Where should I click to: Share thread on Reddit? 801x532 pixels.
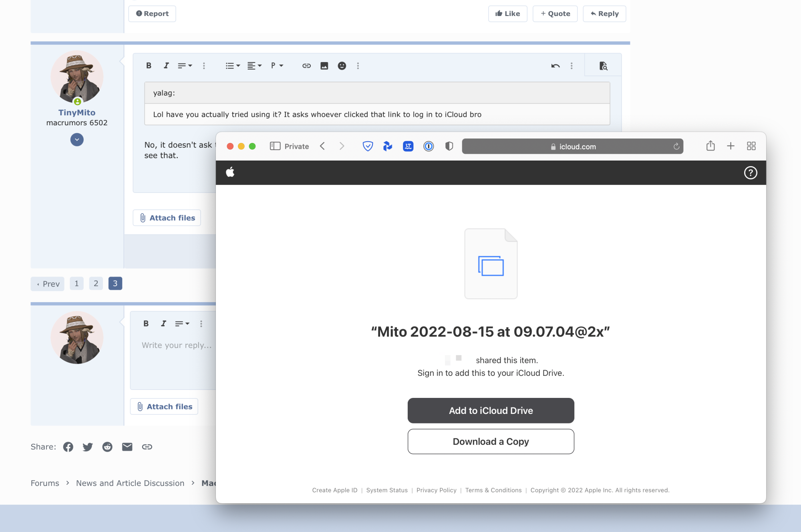click(x=107, y=447)
